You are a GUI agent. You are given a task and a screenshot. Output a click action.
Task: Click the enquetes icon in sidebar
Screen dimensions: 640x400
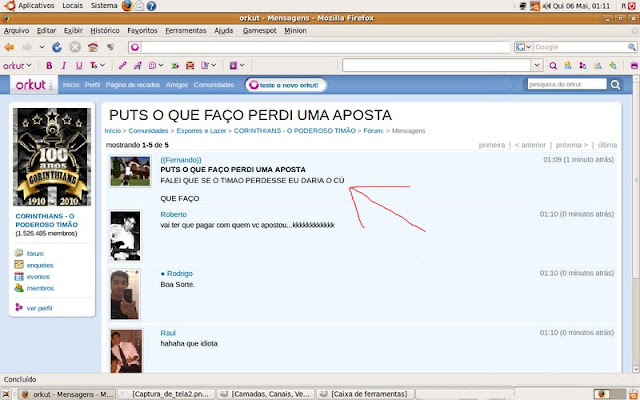[x=19, y=265]
